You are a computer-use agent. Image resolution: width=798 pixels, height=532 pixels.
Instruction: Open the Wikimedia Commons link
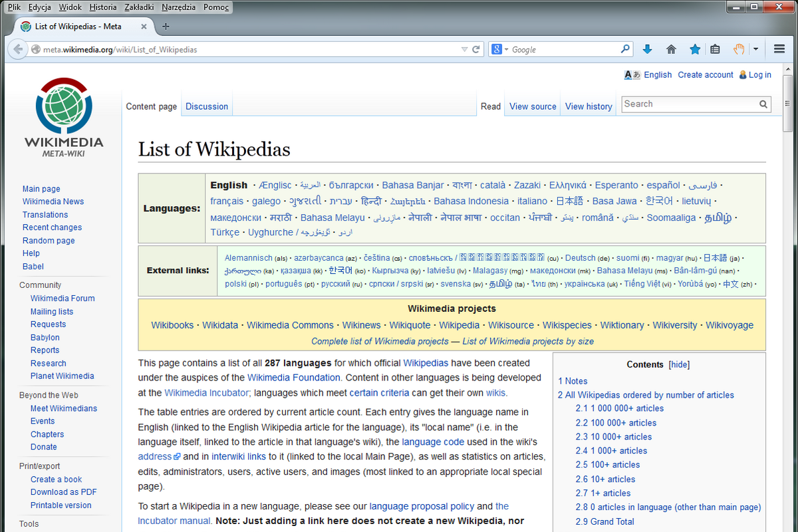(x=290, y=325)
